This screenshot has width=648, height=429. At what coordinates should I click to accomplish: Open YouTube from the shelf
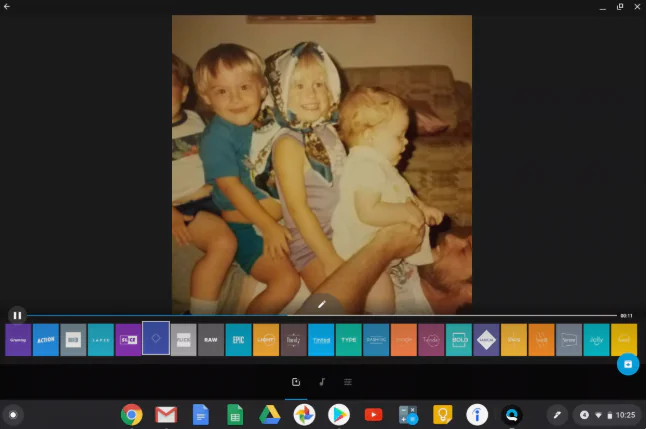tap(373, 414)
